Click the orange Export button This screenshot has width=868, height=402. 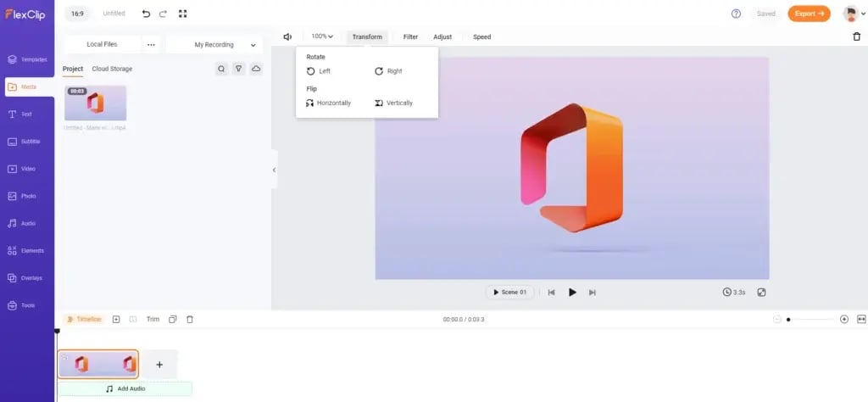809,14
